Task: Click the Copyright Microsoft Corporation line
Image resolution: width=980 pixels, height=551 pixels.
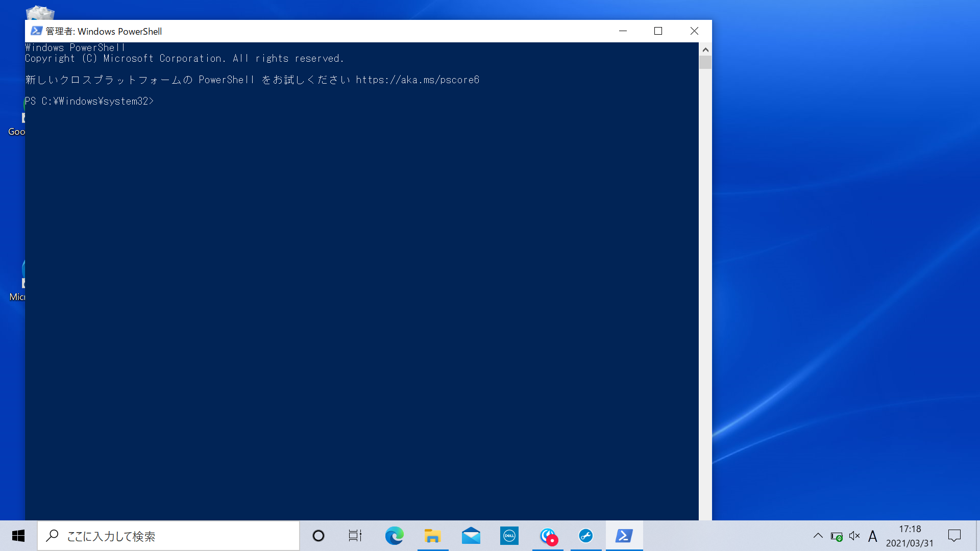Action: pos(184,58)
